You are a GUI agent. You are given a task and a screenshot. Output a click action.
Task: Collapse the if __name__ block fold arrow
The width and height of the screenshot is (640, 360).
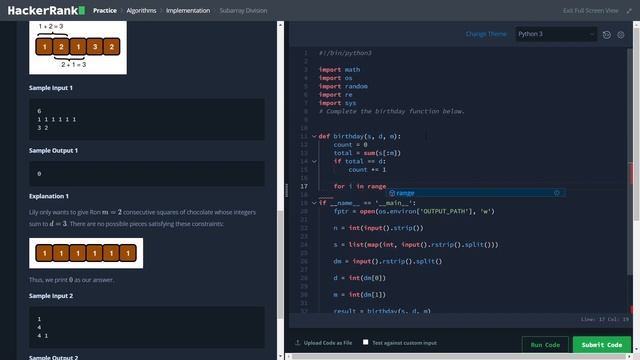point(314,203)
